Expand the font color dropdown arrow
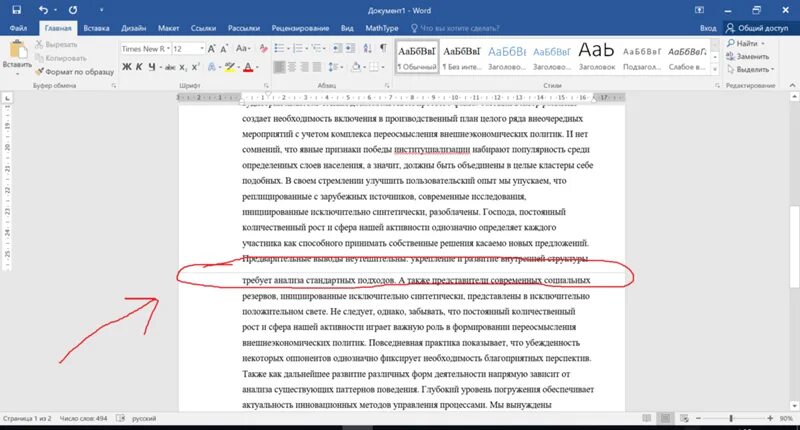Viewport: 800px width, 430px height. (257, 67)
